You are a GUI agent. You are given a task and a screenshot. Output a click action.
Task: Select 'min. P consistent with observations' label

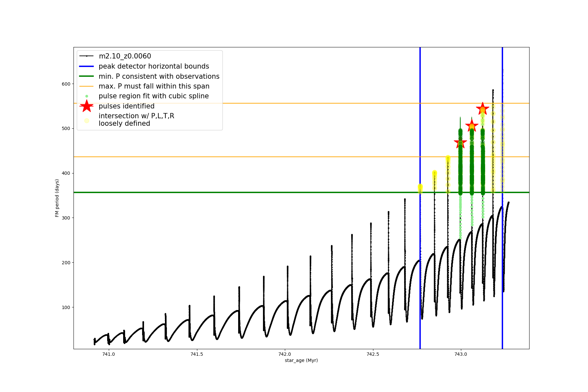tap(159, 76)
